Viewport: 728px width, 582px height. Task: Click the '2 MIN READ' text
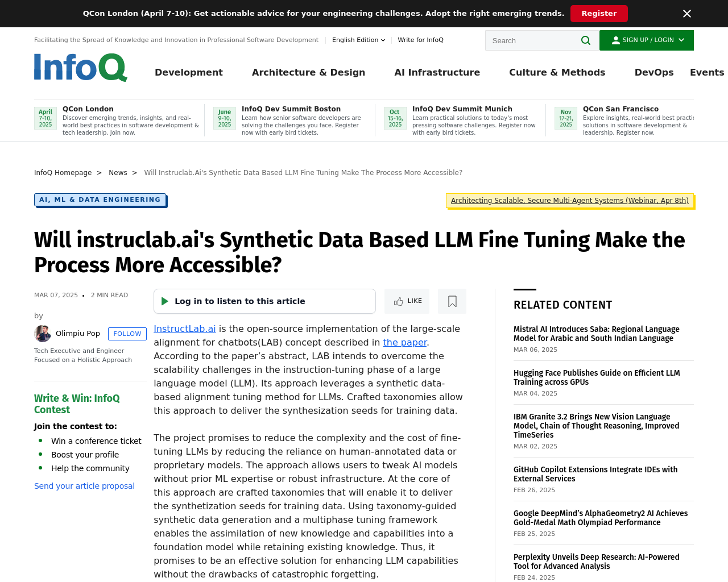[x=109, y=295]
